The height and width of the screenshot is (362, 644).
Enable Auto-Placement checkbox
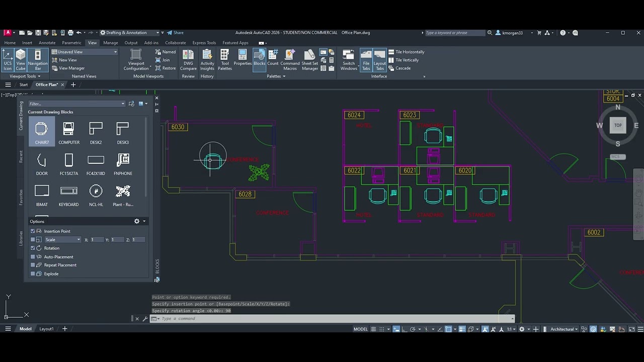coord(33,257)
